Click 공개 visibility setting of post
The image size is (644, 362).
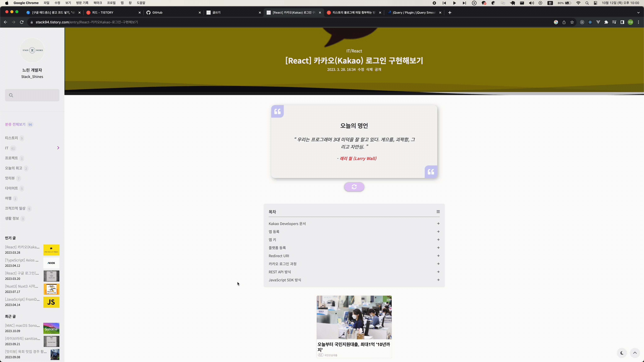pyautogui.click(x=378, y=69)
